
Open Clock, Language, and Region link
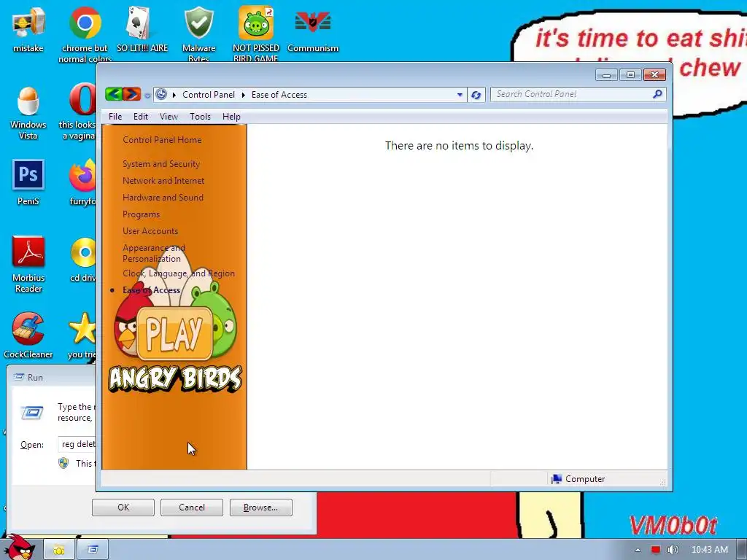click(179, 273)
